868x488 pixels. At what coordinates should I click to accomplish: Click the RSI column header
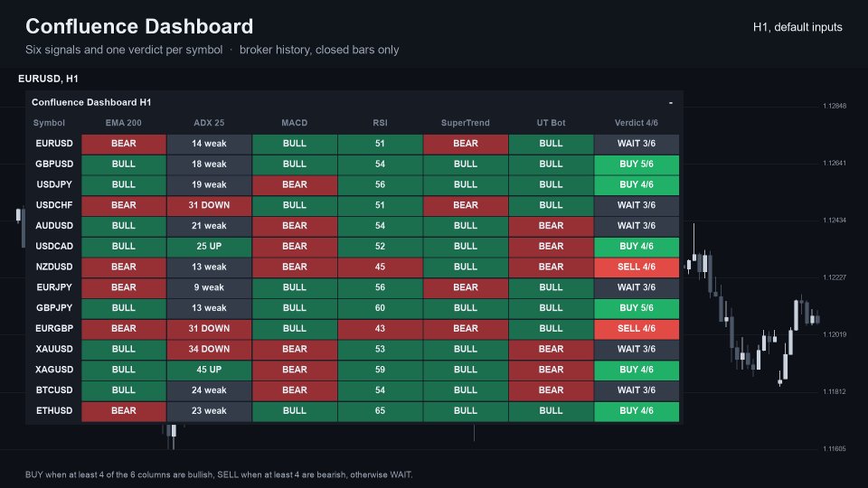click(380, 123)
